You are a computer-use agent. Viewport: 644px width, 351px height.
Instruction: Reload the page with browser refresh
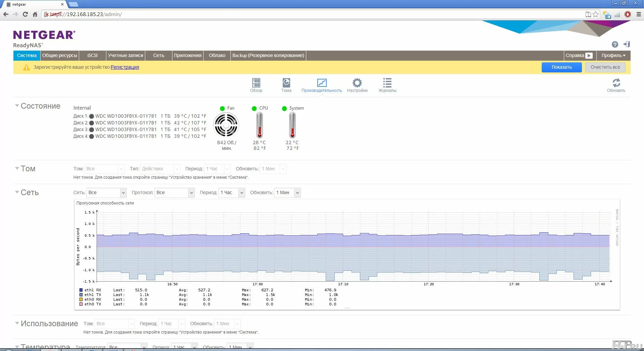click(25, 14)
